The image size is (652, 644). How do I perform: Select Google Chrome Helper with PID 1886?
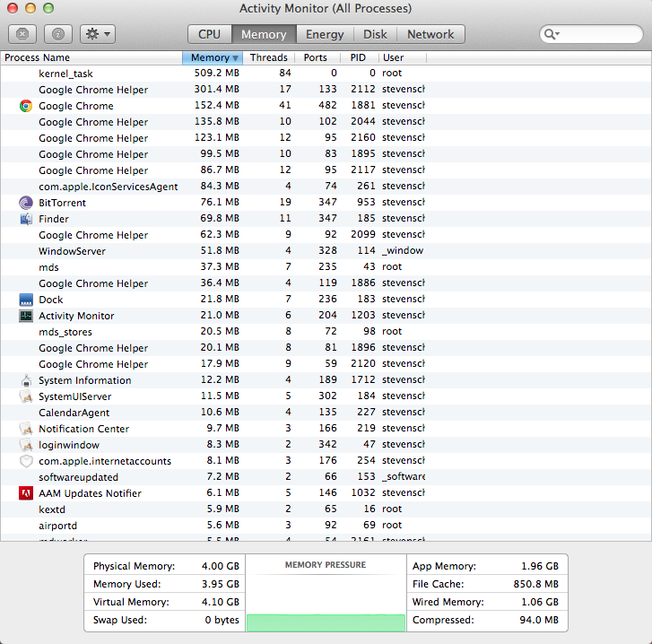(326, 283)
